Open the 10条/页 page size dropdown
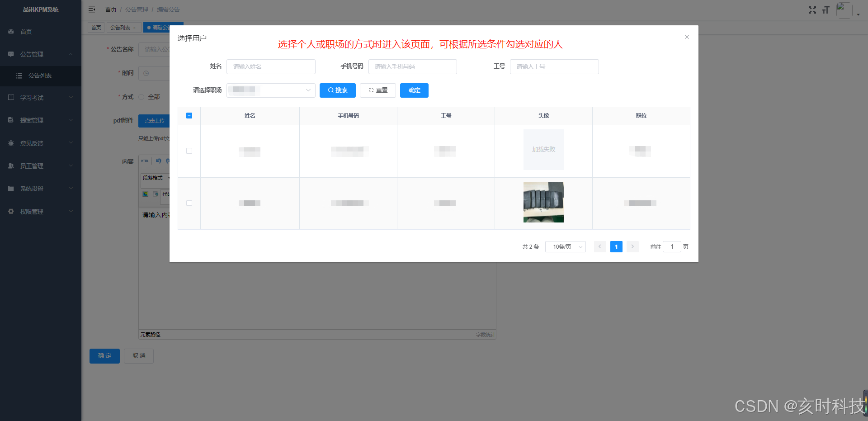Image resolution: width=868 pixels, height=421 pixels. [x=565, y=246]
